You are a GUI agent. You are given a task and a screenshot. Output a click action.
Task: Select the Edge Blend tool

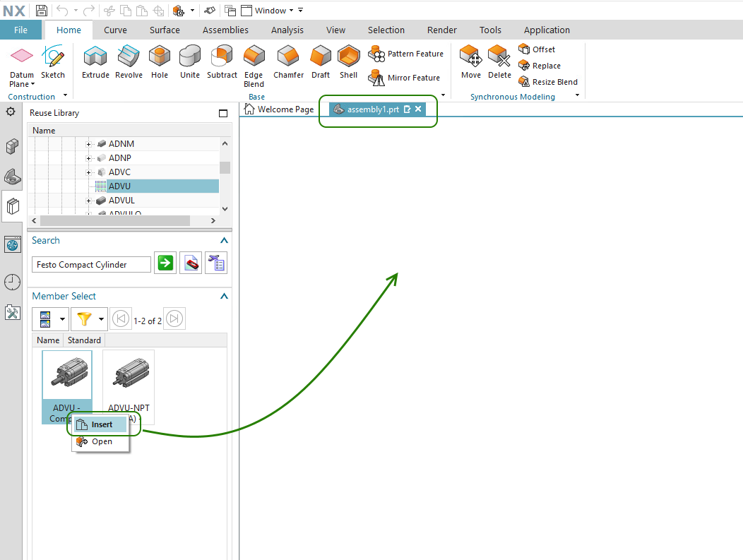(x=254, y=64)
